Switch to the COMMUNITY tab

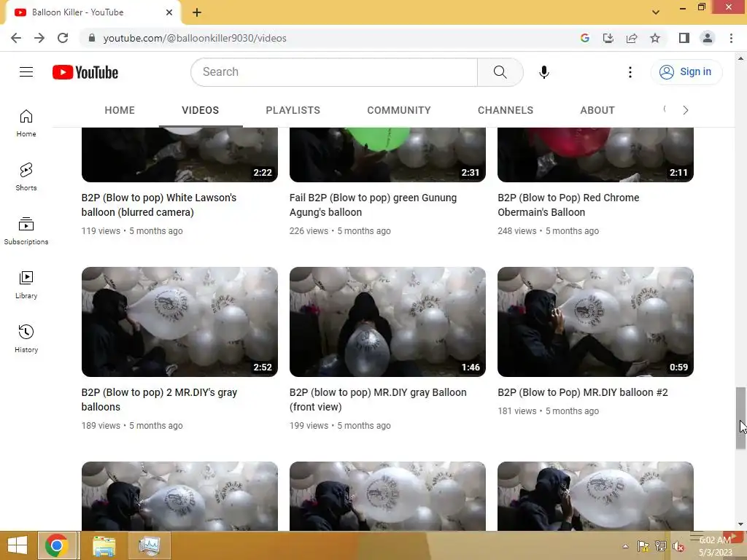399,111
